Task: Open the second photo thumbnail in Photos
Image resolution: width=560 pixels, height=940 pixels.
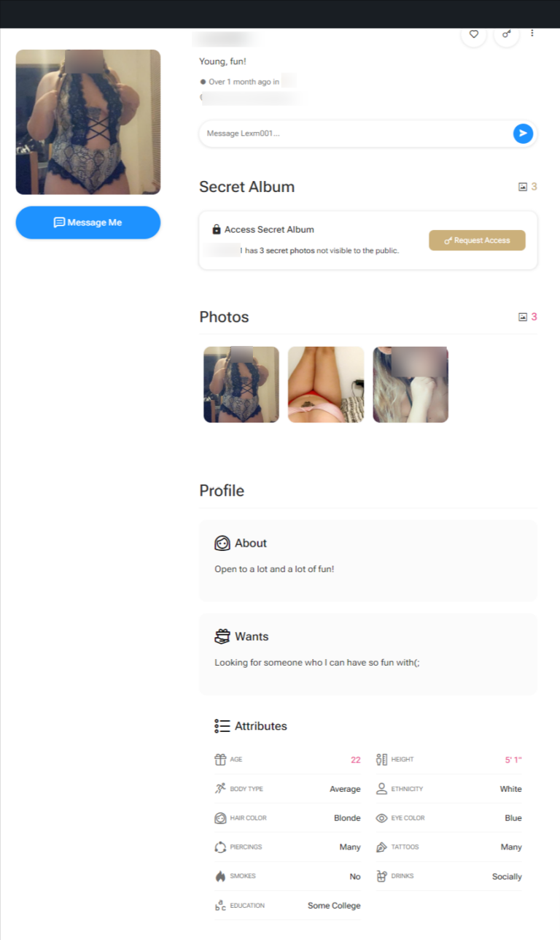Action: coord(326,385)
